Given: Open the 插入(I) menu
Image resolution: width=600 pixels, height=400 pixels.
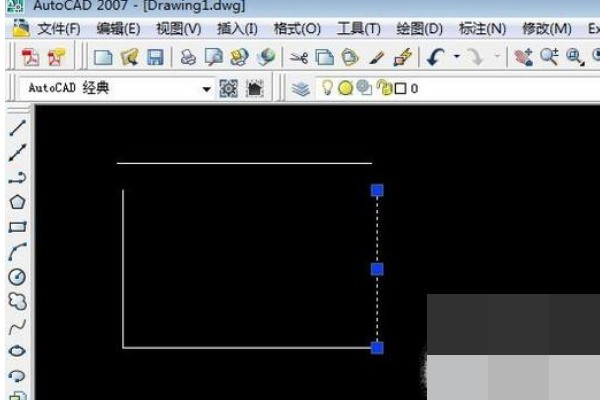Looking at the screenshot, I should 237,29.
